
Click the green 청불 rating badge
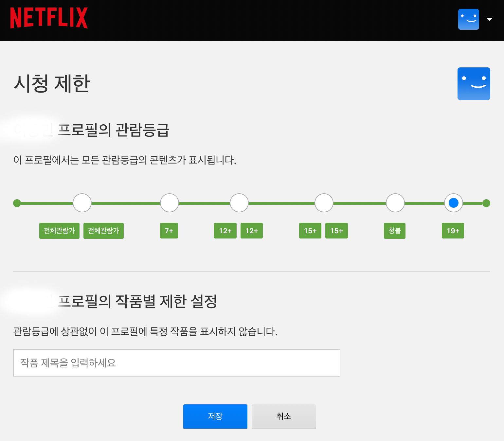pyautogui.click(x=395, y=231)
